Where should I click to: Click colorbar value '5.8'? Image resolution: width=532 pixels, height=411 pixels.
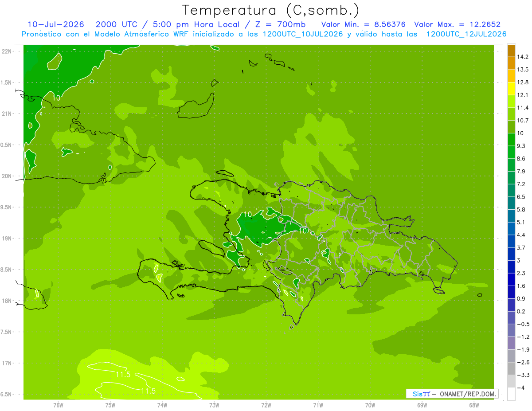pos(521,209)
